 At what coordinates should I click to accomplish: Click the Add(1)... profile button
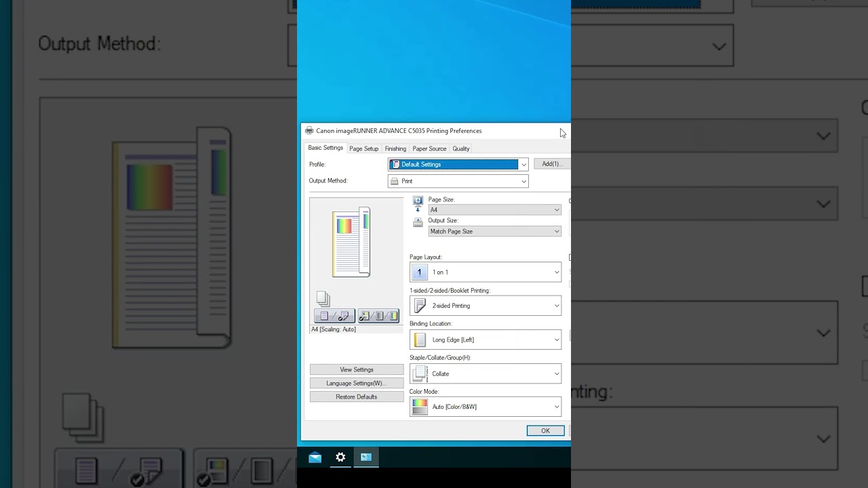pyautogui.click(x=552, y=164)
